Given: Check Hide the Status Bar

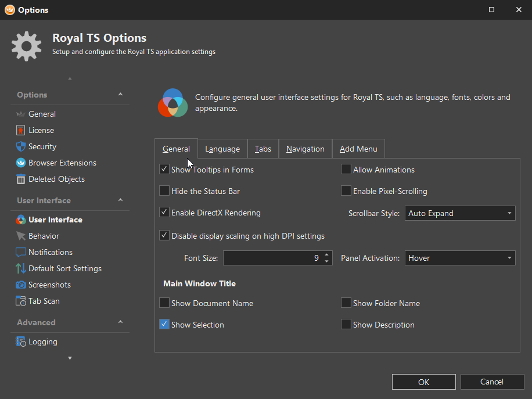Looking at the screenshot, I should (164, 191).
